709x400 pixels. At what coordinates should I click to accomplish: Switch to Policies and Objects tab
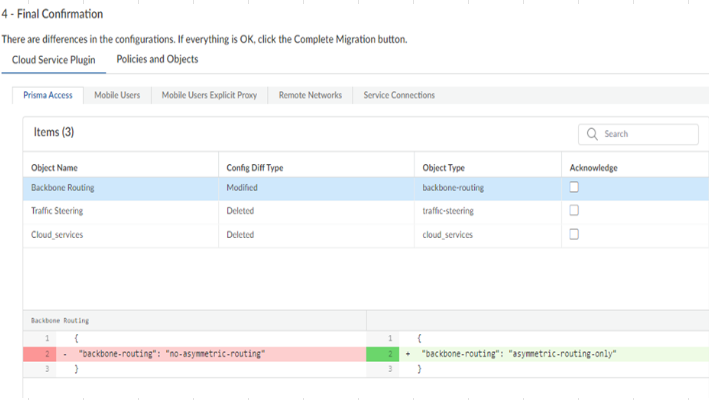coord(157,59)
